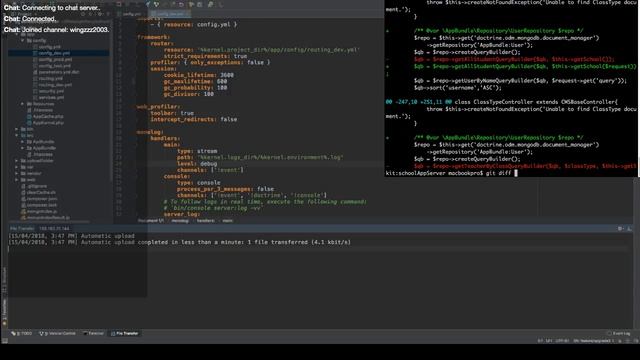Collapse the config folder in project tree

tap(23, 40)
